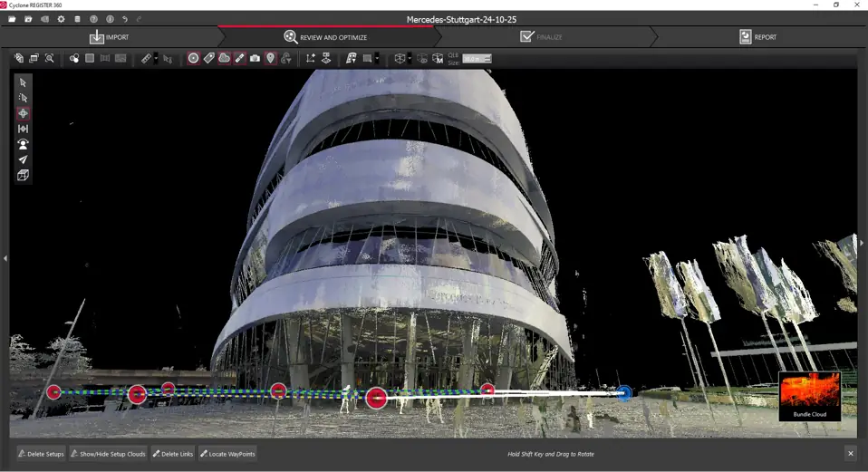Click the limit box cube icon
The height and width of the screenshot is (472, 868).
point(400,58)
